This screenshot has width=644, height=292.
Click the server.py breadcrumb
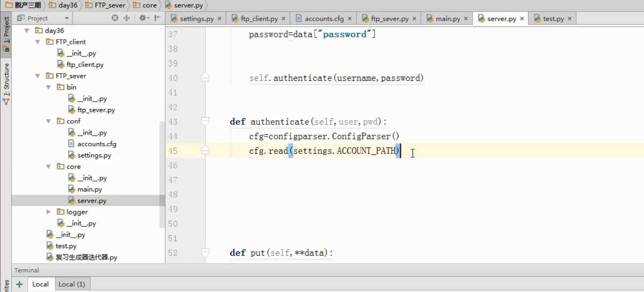pyautogui.click(x=184, y=5)
